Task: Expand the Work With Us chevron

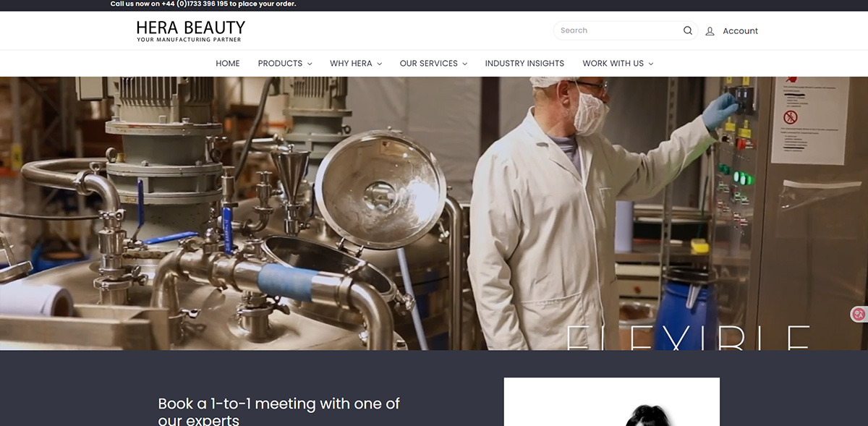Action: pyautogui.click(x=651, y=64)
